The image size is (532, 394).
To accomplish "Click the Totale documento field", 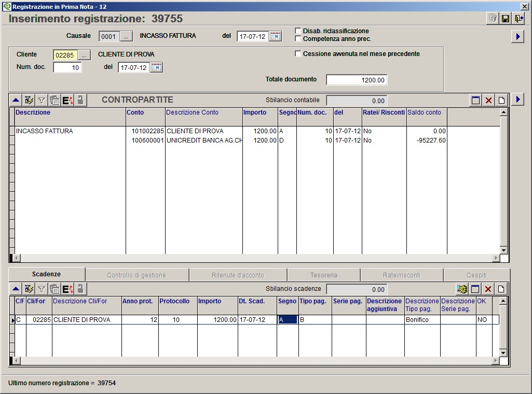I will coord(357,80).
